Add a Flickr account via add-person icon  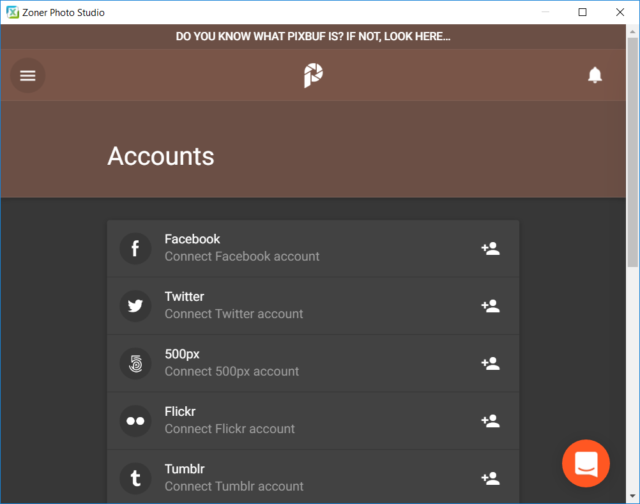[x=490, y=421]
